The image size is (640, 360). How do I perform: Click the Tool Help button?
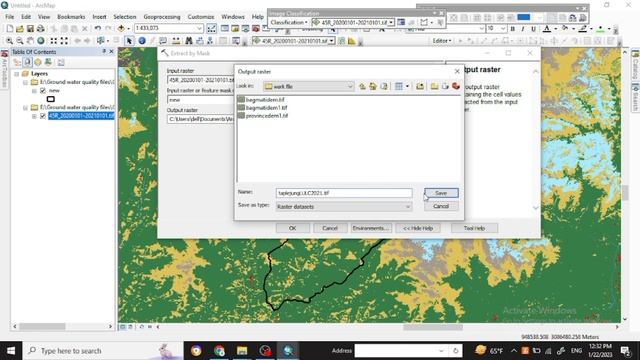tap(474, 228)
